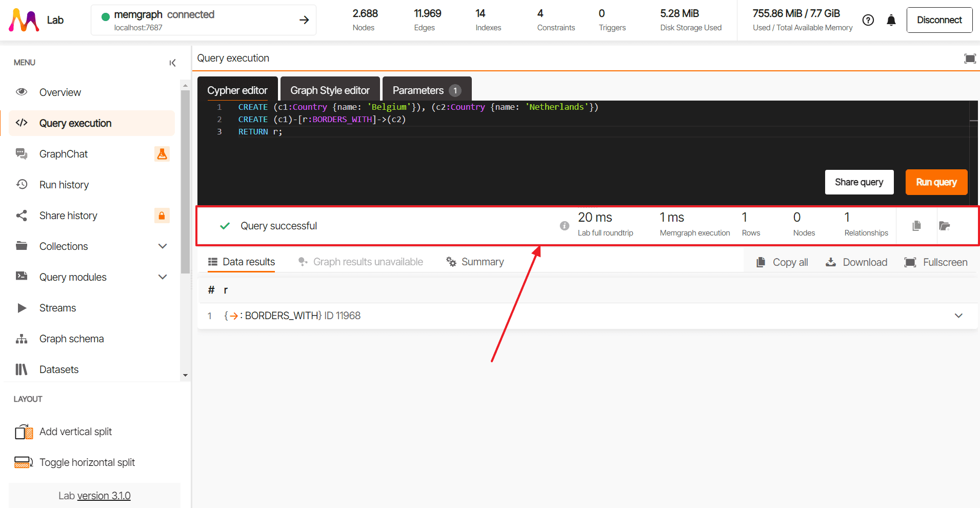
Task: Open Graph schema in the sidebar
Action: point(92,339)
